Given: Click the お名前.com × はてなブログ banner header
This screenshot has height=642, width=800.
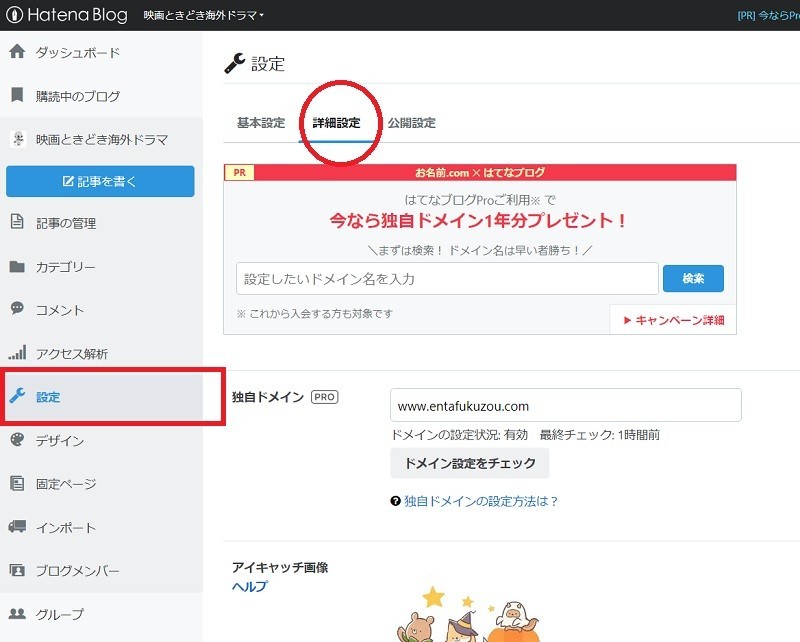Looking at the screenshot, I should [x=480, y=172].
